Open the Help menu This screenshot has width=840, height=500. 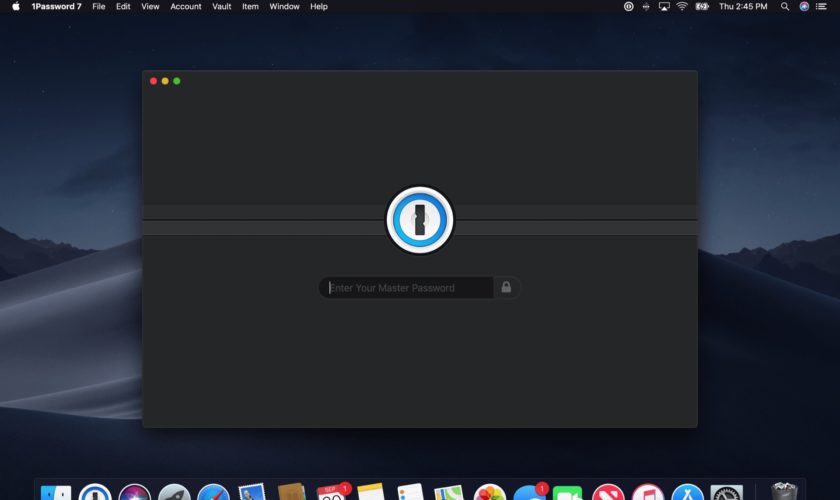point(318,6)
